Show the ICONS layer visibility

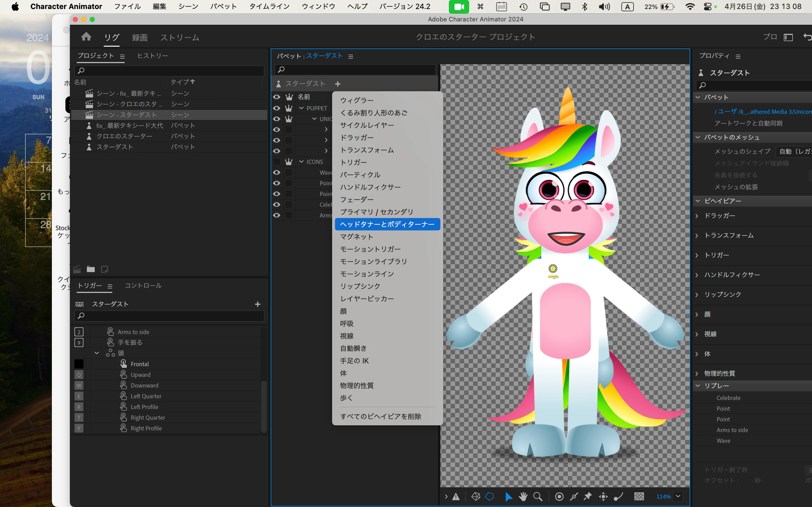277,162
